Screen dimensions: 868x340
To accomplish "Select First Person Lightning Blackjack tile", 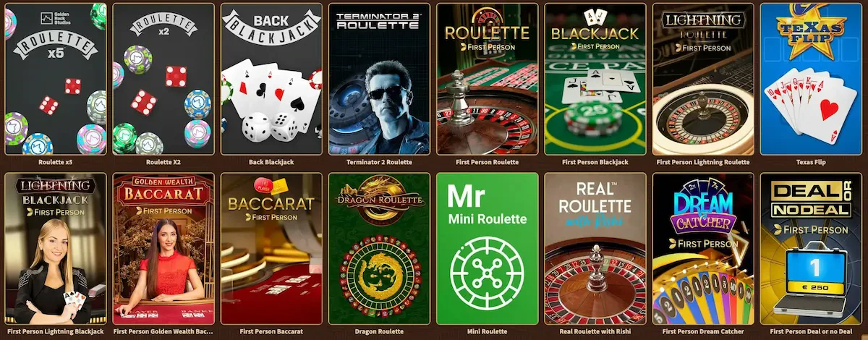I will point(55,249).
